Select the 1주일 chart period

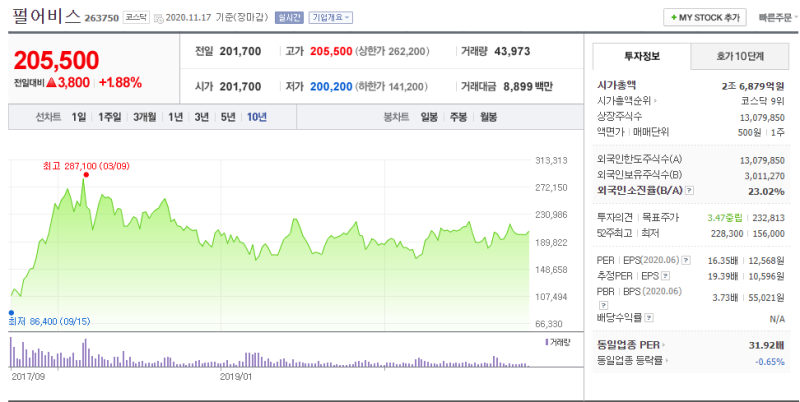(x=110, y=117)
